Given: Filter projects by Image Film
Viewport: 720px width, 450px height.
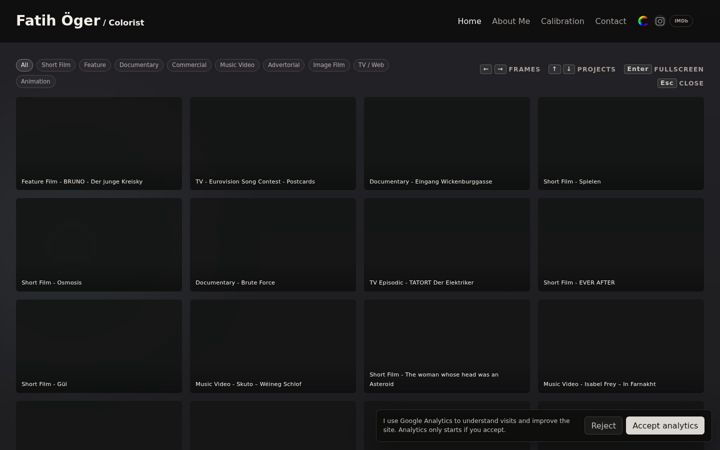Looking at the screenshot, I should [329, 65].
